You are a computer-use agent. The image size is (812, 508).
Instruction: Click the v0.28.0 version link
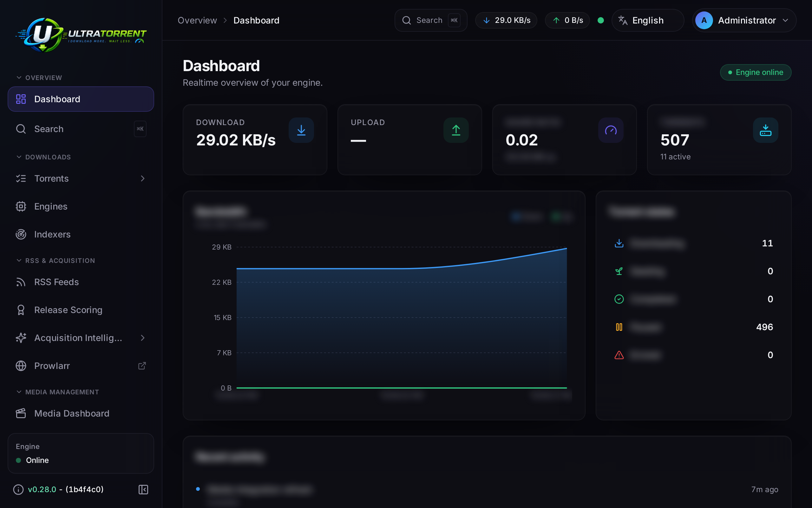(42, 490)
